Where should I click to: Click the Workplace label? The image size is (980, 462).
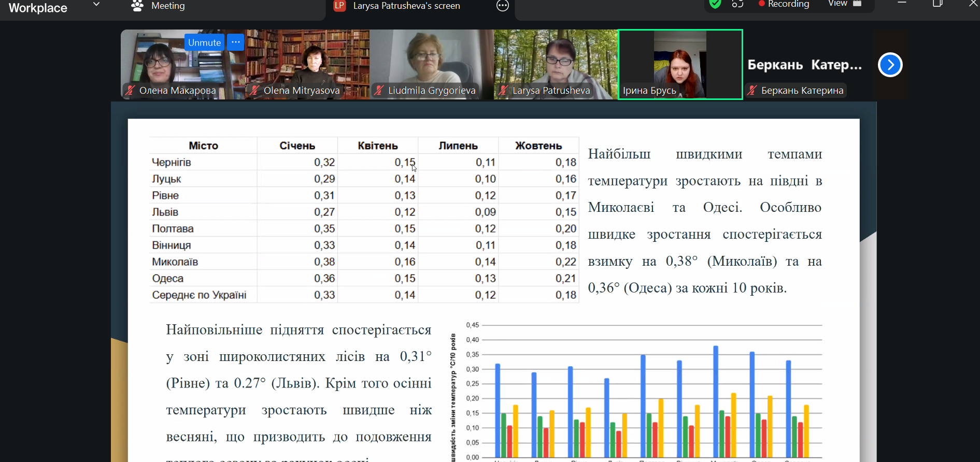(x=38, y=8)
